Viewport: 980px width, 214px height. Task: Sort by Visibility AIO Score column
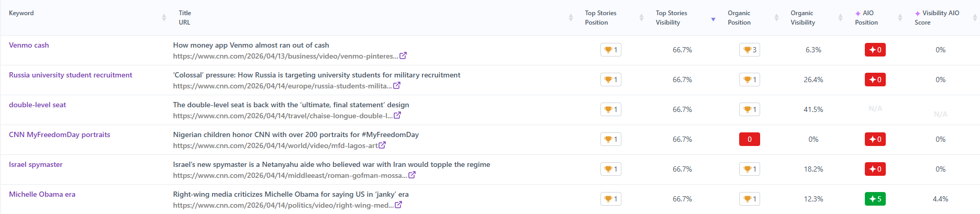[975, 18]
